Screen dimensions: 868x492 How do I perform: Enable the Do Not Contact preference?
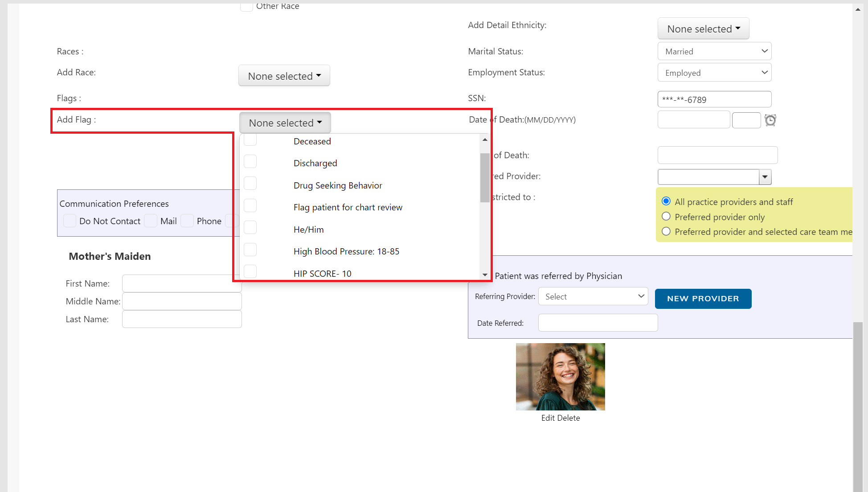click(x=70, y=221)
